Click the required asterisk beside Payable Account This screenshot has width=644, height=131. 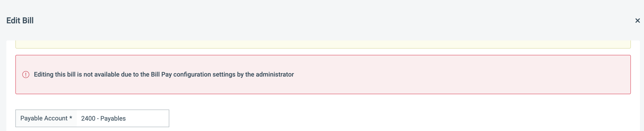coord(71,117)
